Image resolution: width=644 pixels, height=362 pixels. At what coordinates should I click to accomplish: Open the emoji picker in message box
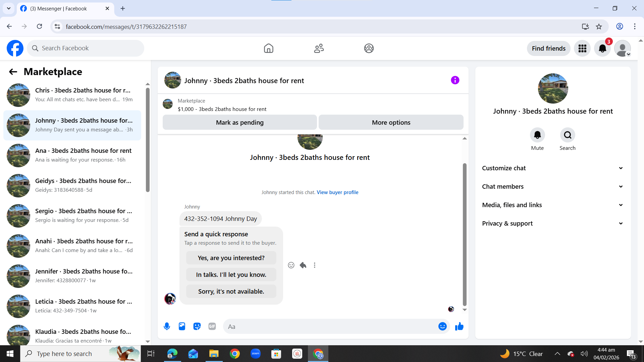tap(442, 326)
